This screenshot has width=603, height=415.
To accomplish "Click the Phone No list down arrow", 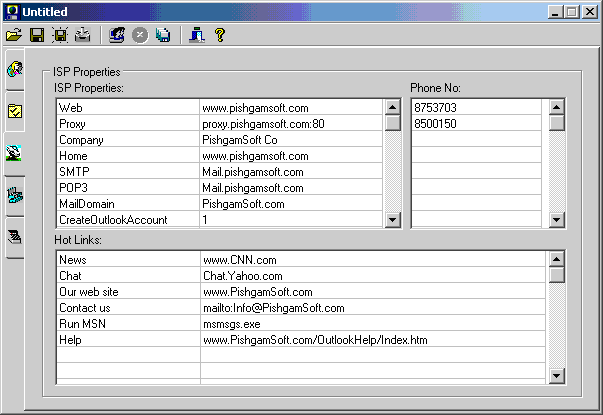I will coord(556,220).
